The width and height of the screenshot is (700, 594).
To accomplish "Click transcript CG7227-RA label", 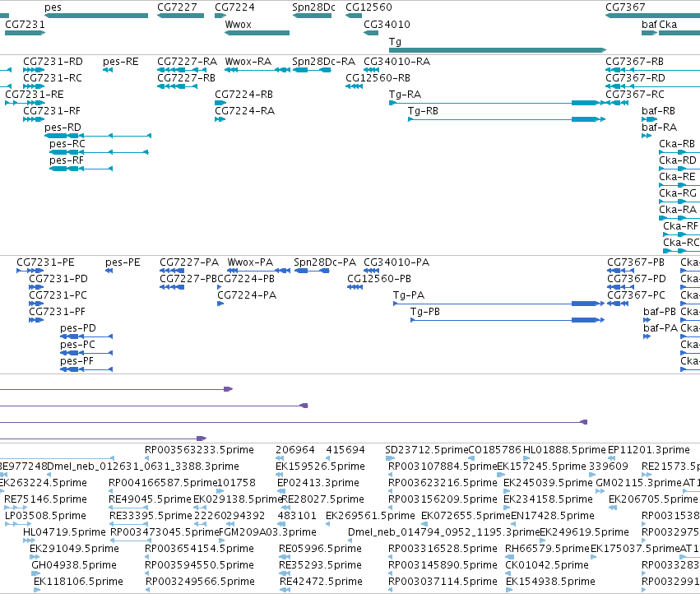I will pos(187,62).
